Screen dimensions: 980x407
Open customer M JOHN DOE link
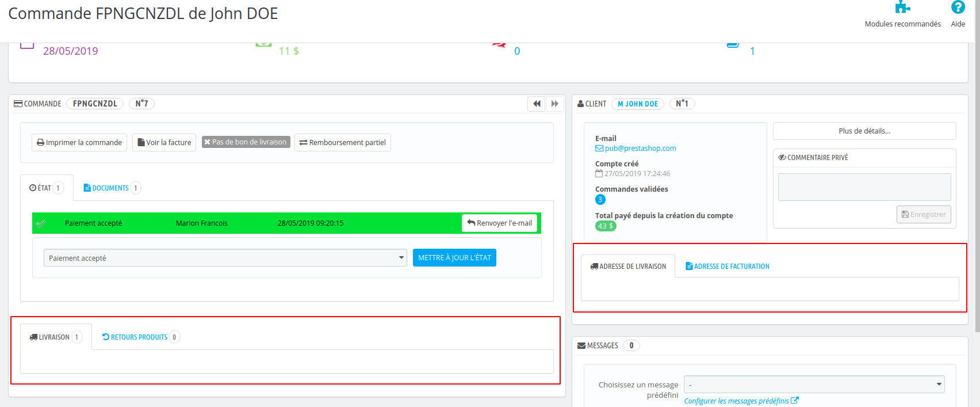coord(638,104)
